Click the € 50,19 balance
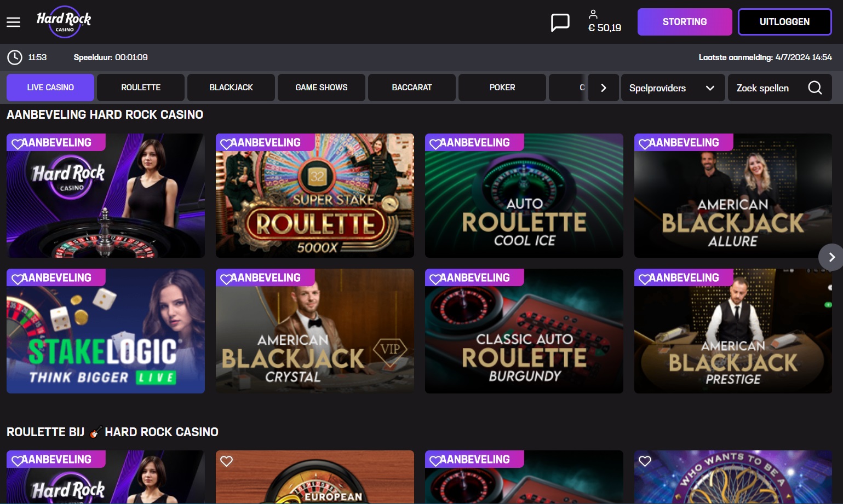This screenshot has height=504, width=843. (604, 28)
